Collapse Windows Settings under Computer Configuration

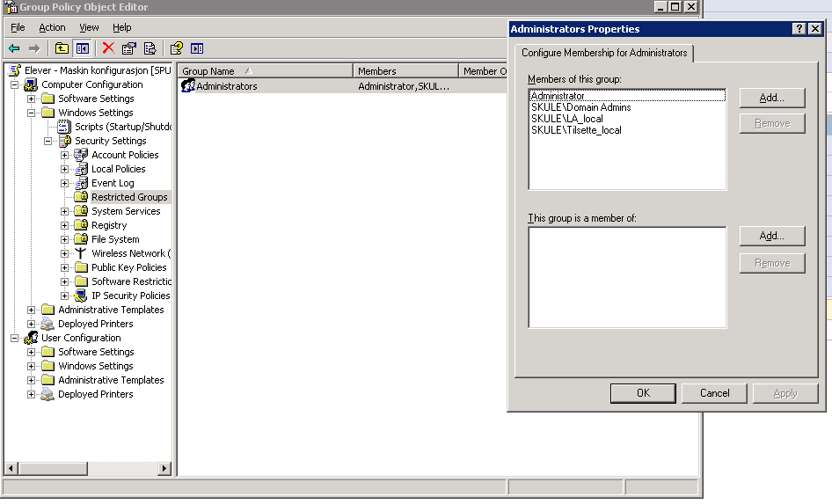(x=32, y=113)
